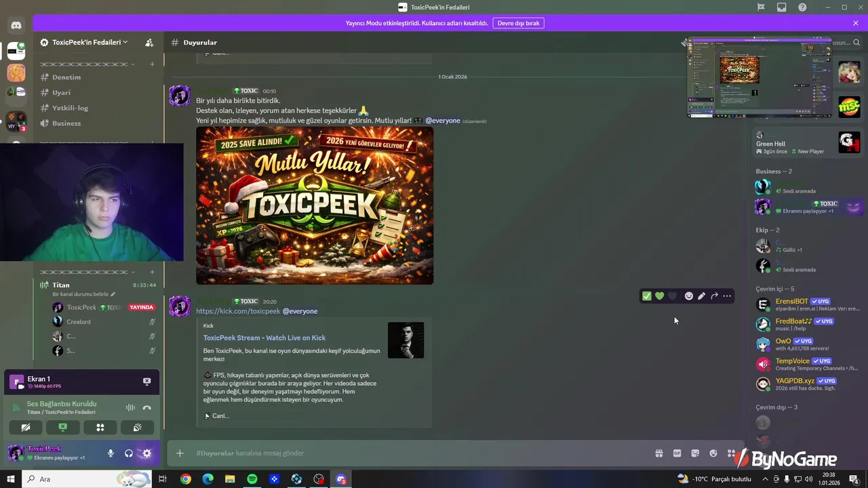Open gift icon in message bar
The height and width of the screenshot is (488, 868).
(658, 453)
